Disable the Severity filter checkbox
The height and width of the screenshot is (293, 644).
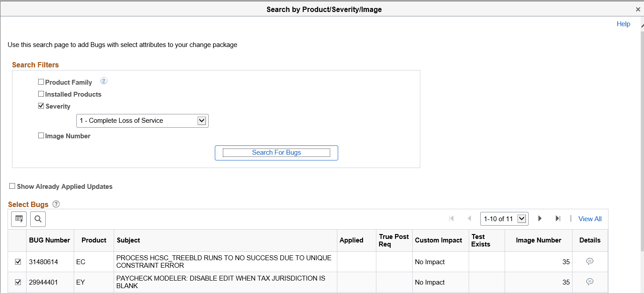coord(41,105)
